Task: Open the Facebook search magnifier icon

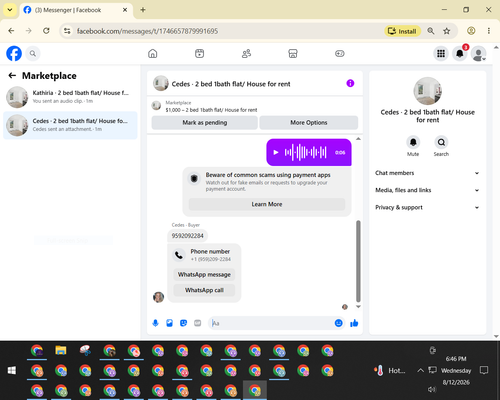Action: coord(33,53)
